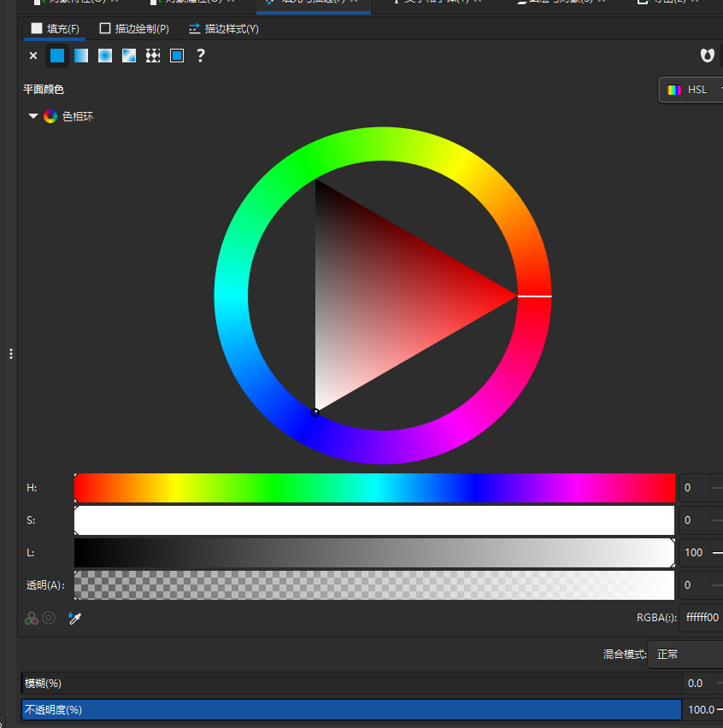Click the three-dot panel handle on left edge
The width and height of the screenshot is (723, 728).
click(10, 354)
